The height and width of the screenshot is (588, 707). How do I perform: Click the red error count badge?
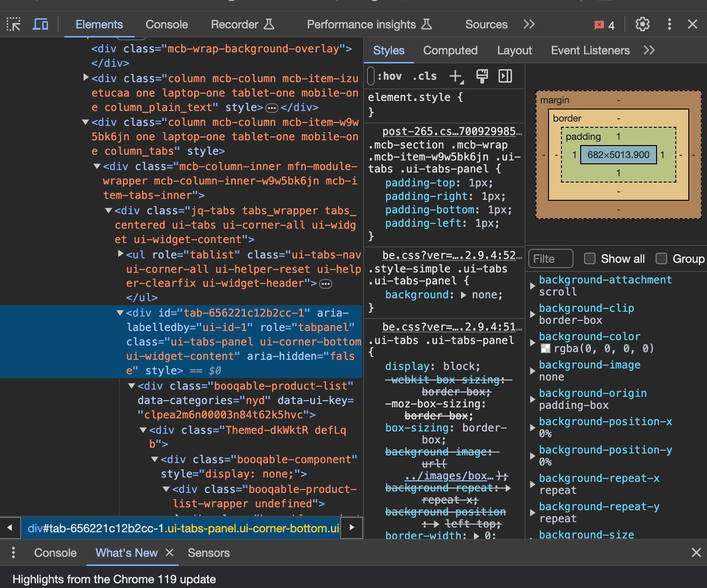coord(604,25)
